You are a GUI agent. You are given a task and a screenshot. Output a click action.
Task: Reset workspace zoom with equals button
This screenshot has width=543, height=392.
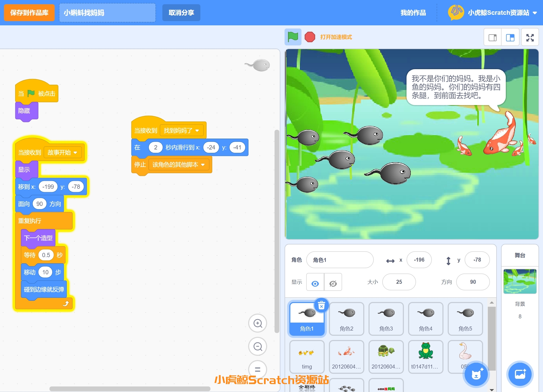[258, 369]
